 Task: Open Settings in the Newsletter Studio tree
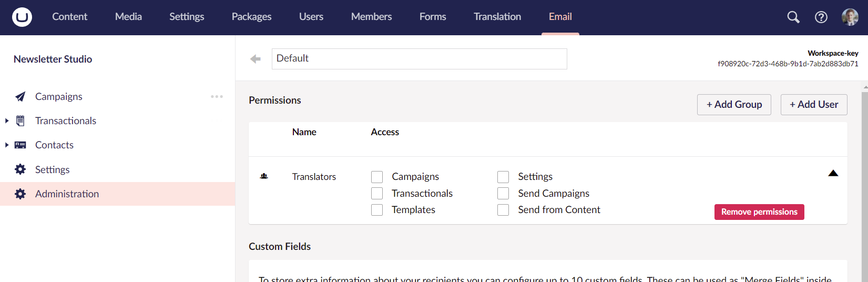point(53,169)
